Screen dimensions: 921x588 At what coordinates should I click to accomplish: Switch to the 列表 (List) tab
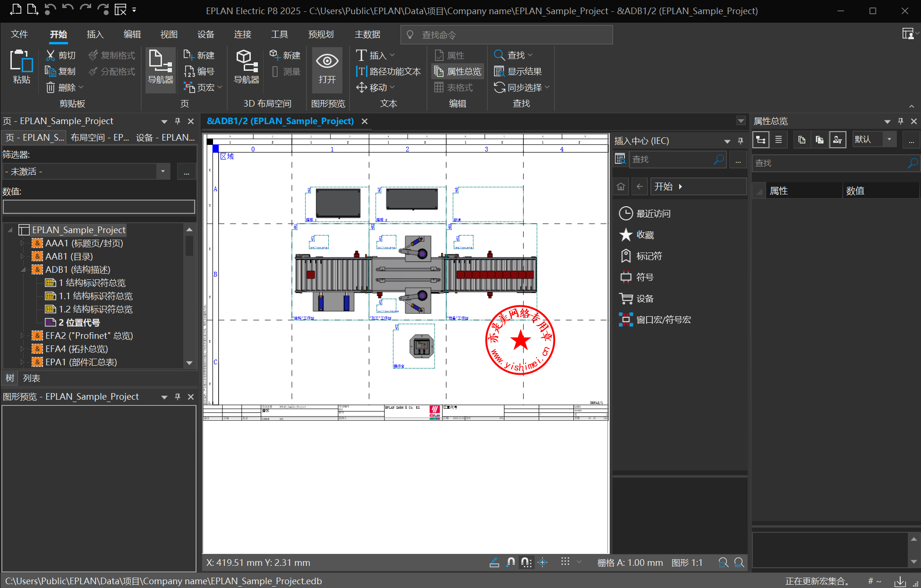[x=31, y=378]
